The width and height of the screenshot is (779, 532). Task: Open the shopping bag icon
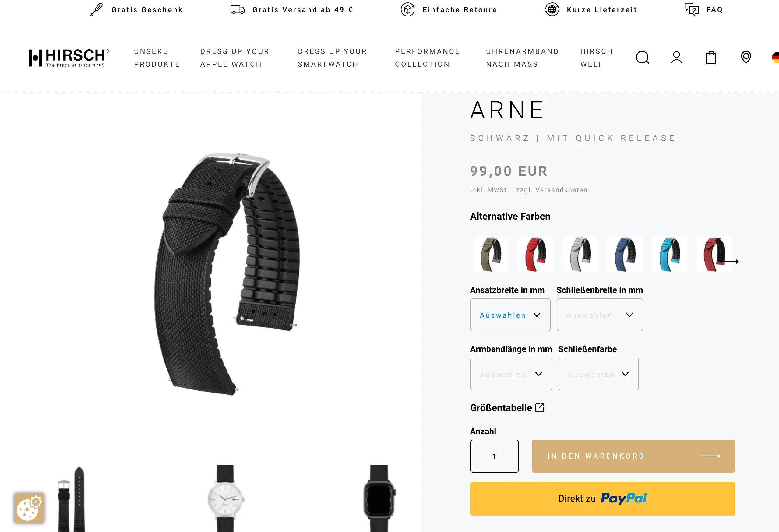(x=711, y=57)
